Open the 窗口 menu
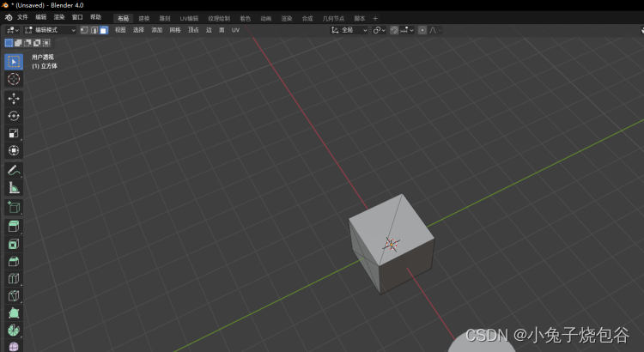Image resolution: width=644 pixels, height=352 pixels. pyautogui.click(x=77, y=17)
